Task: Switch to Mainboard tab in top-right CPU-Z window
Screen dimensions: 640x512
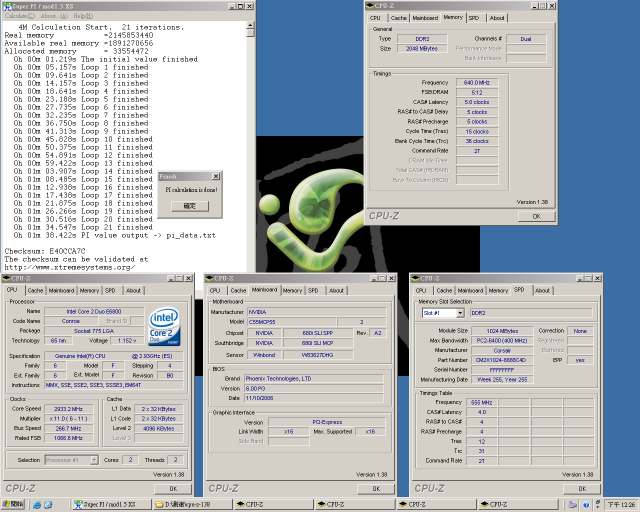Action: pos(425,18)
